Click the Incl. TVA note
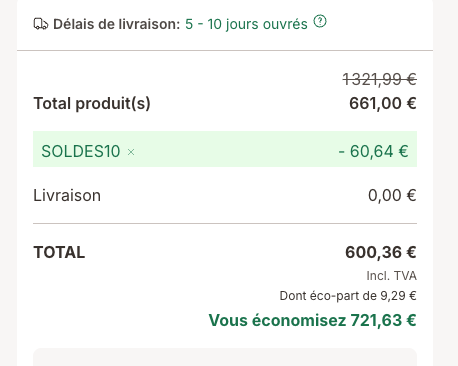Viewport: 458px width, 366px height. point(391,276)
